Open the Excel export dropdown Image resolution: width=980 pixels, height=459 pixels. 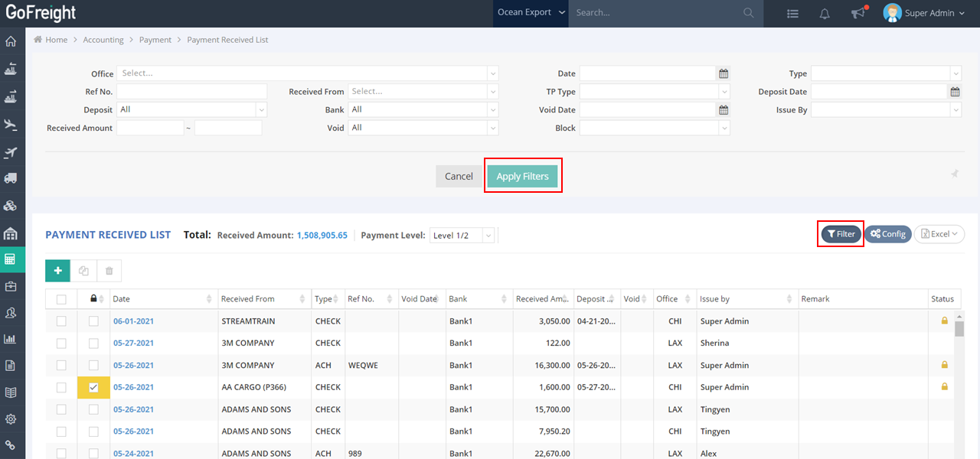pos(939,234)
